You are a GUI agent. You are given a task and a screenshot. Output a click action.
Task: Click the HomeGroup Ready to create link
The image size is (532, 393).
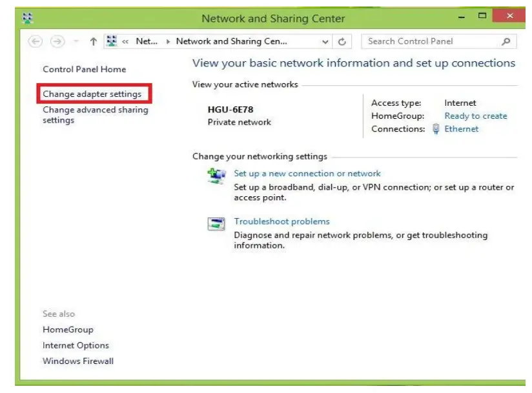click(x=475, y=116)
